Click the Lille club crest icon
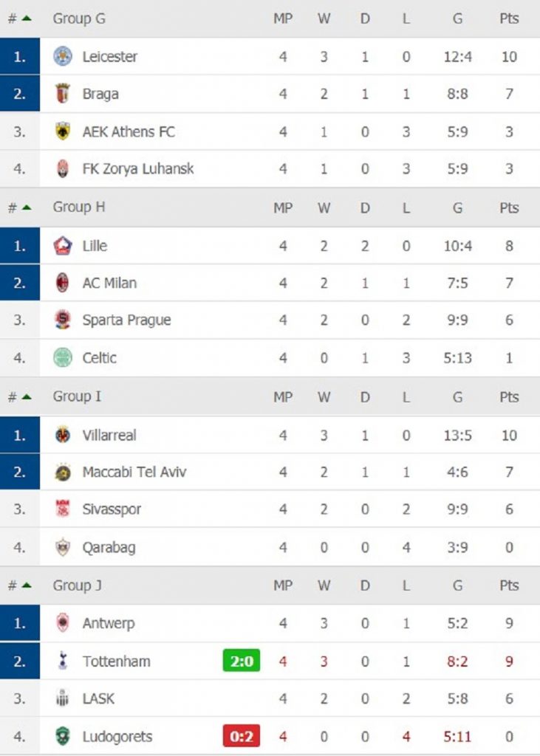540x756 pixels. point(63,245)
